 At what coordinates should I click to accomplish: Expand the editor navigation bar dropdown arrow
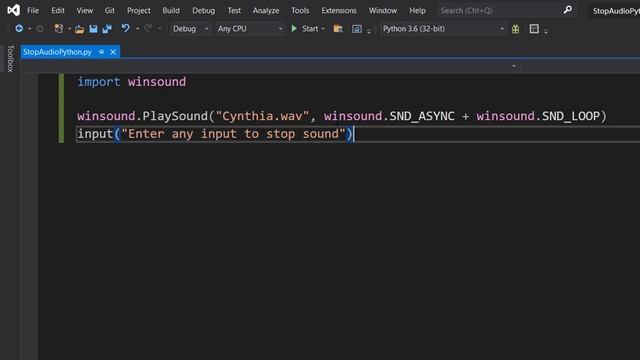513,66
